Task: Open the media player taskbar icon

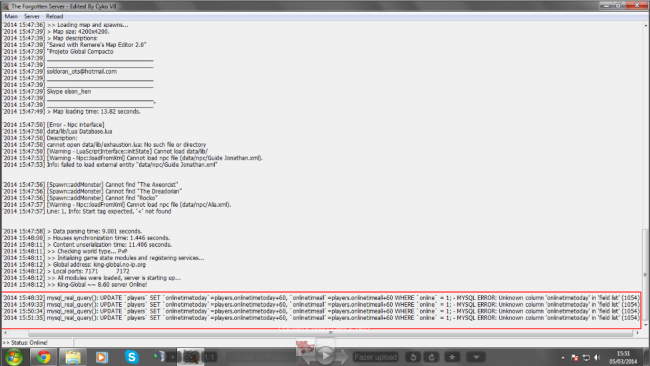Action: pyautogui.click(x=102, y=357)
